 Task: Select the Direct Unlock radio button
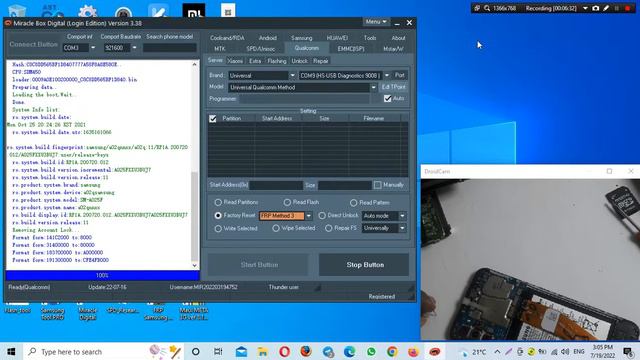tap(322, 215)
